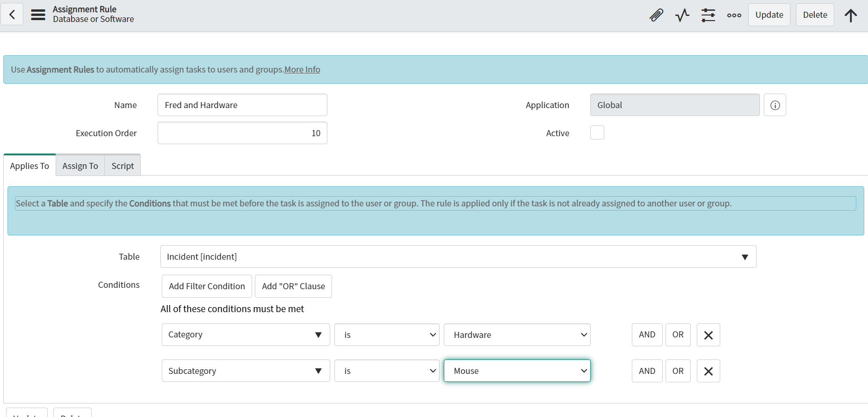Click AND on the Category row
The width and height of the screenshot is (868, 417).
[x=647, y=335]
